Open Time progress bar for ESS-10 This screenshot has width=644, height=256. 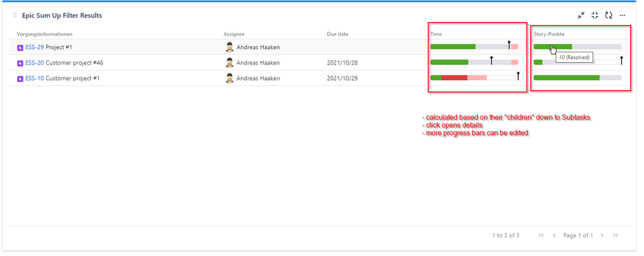point(475,77)
